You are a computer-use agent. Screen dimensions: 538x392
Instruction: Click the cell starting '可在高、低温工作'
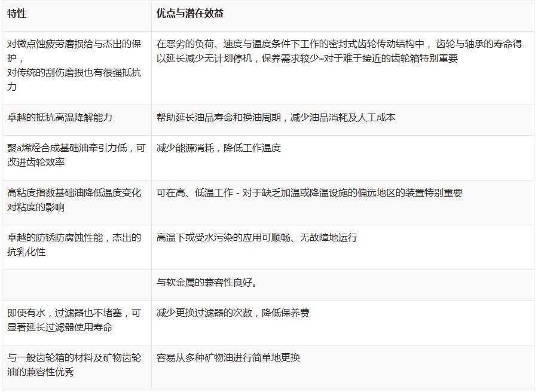(x=309, y=193)
